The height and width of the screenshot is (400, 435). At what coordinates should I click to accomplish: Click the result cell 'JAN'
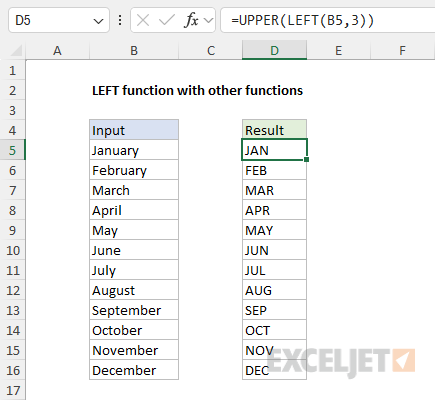(x=274, y=150)
